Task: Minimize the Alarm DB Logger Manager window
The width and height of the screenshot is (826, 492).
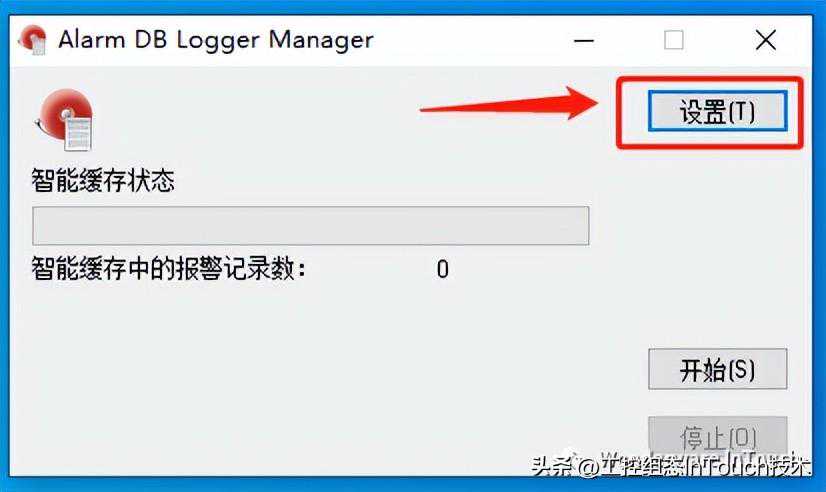Action: [584, 41]
